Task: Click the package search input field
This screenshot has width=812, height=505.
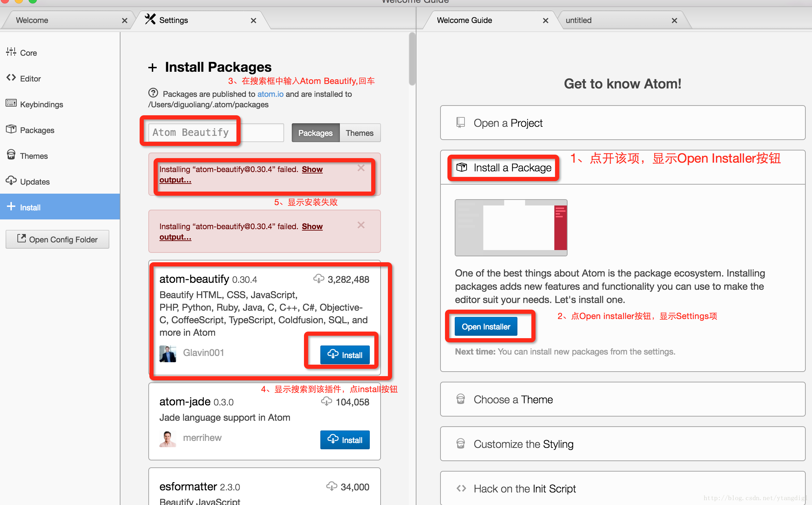Action: point(216,132)
